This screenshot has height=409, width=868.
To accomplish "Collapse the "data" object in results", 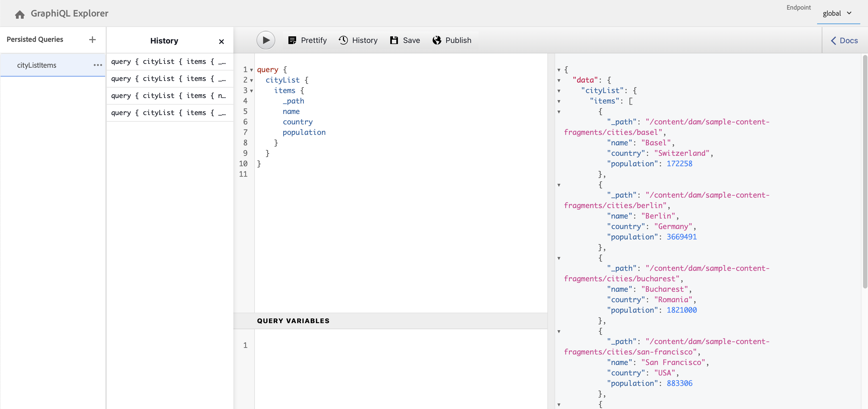I will click(559, 81).
